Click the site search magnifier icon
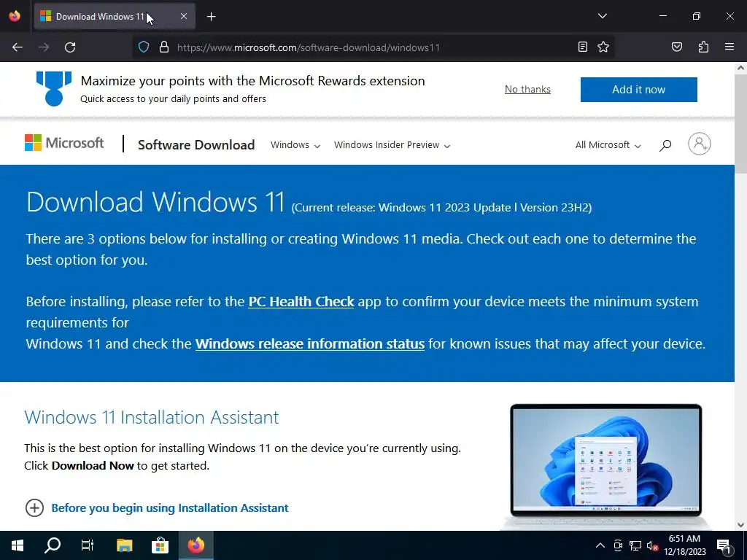This screenshot has width=747, height=560. pyautogui.click(x=665, y=145)
